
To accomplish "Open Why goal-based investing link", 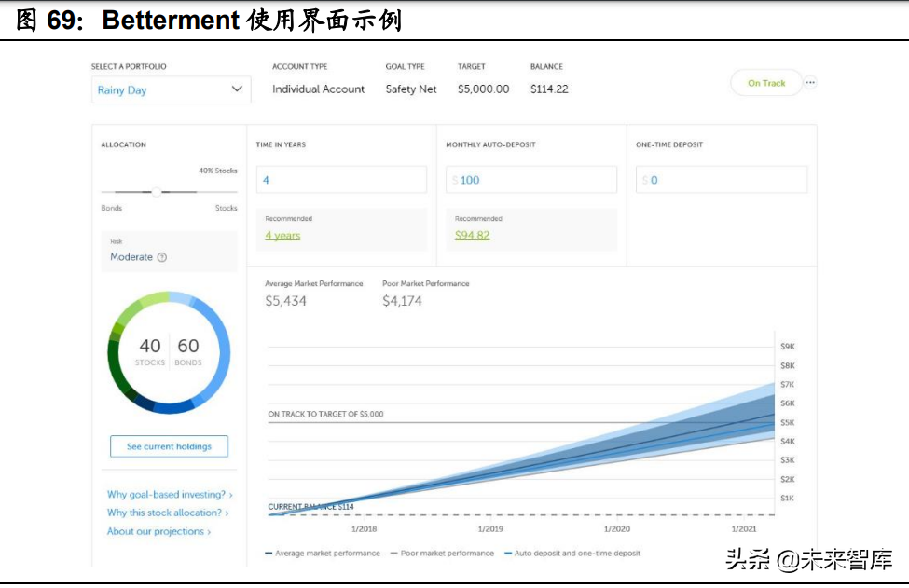I will pyautogui.click(x=170, y=494).
